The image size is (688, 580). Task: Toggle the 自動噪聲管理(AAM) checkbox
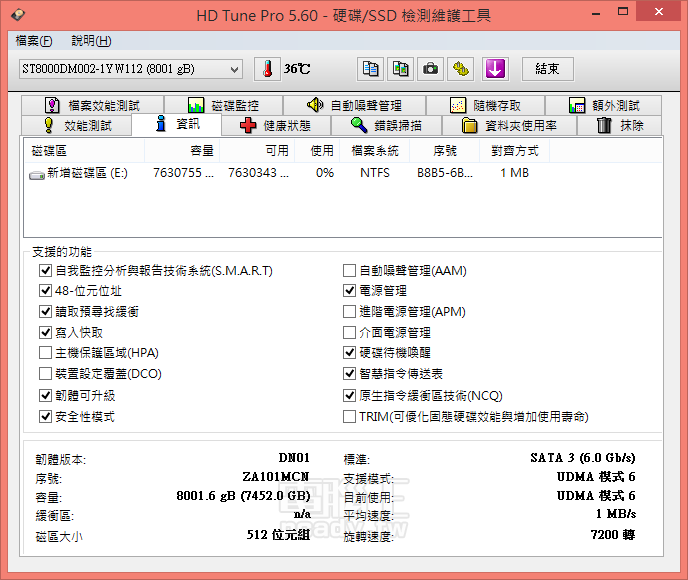[x=349, y=270]
